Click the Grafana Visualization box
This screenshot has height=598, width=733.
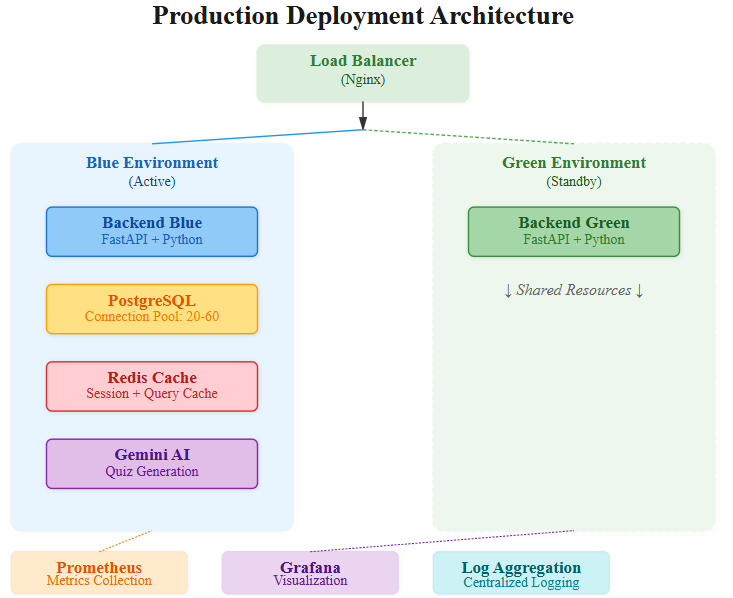pos(310,573)
